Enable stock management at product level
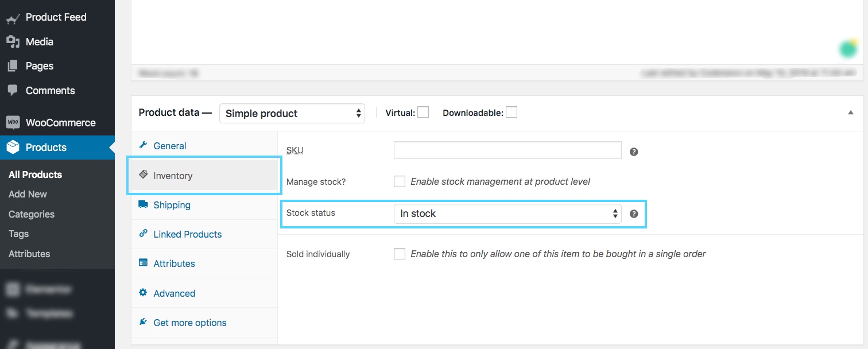 tap(400, 181)
